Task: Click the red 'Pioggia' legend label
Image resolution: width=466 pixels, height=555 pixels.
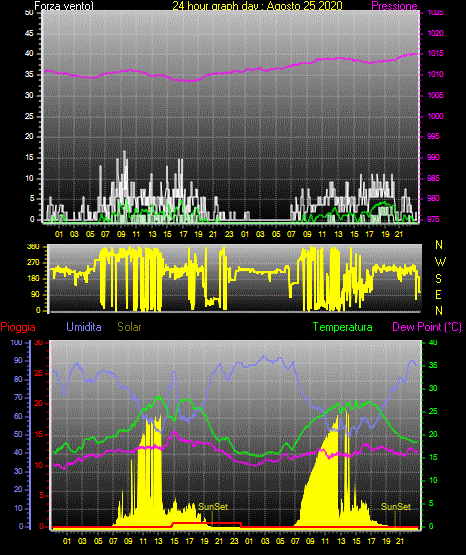Action: tap(18, 327)
